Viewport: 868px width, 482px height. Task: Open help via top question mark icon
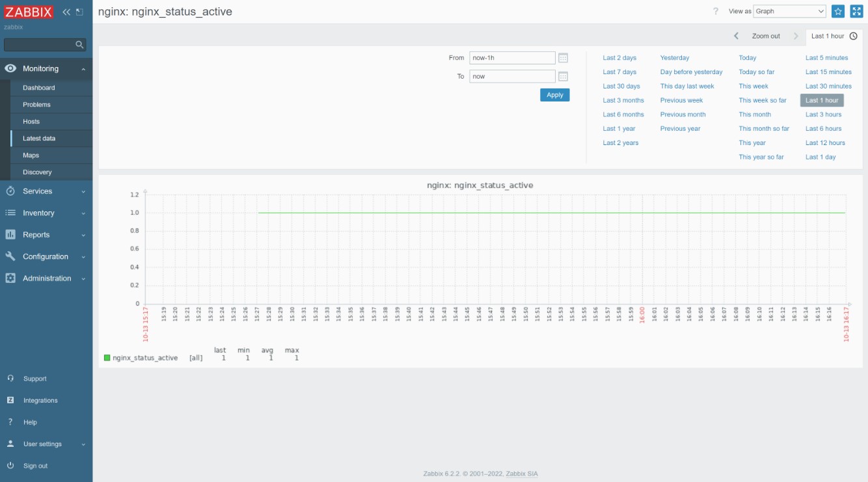click(716, 11)
